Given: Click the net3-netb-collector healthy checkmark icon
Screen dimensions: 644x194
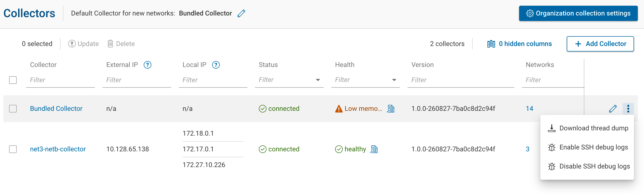Looking at the screenshot, I should (x=339, y=149).
